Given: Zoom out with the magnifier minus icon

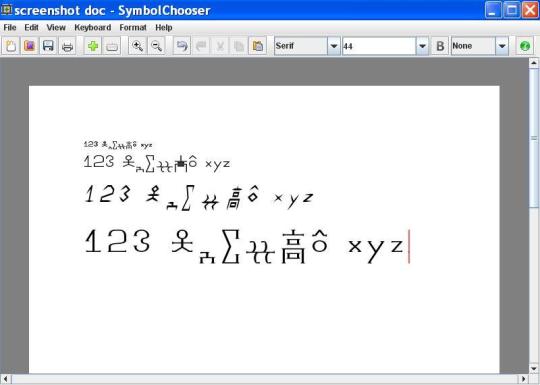Looking at the screenshot, I should (x=156, y=45).
